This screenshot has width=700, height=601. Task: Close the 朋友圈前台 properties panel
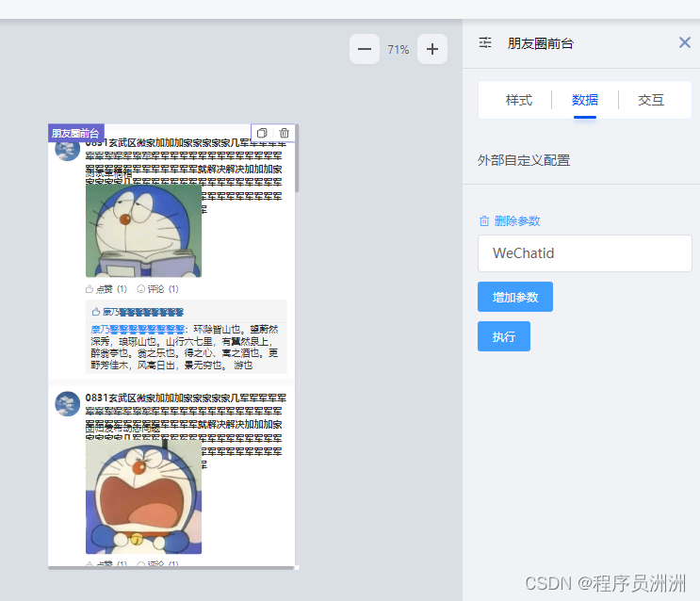click(x=684, y=43)
